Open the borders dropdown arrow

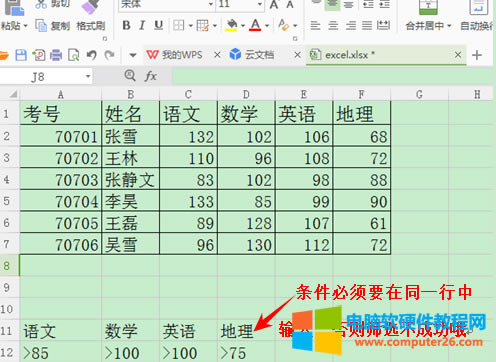tap(191, 25)
